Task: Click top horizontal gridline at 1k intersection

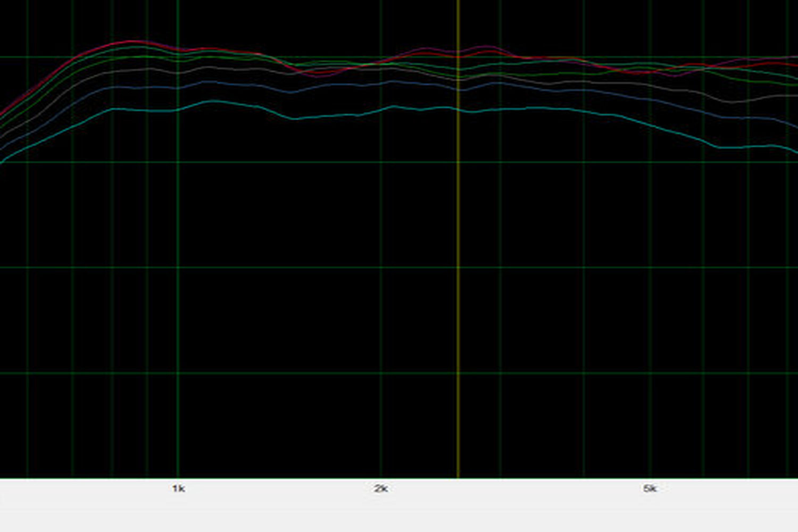Action: (x=178, y=57)
